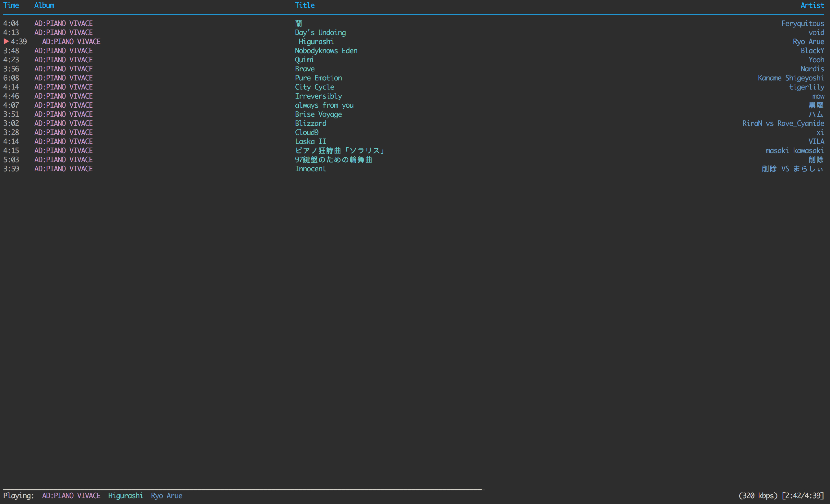Click the red play indicator next to Higurashi
This screenshot has width=830, height=504.
(x=6, y=42)
